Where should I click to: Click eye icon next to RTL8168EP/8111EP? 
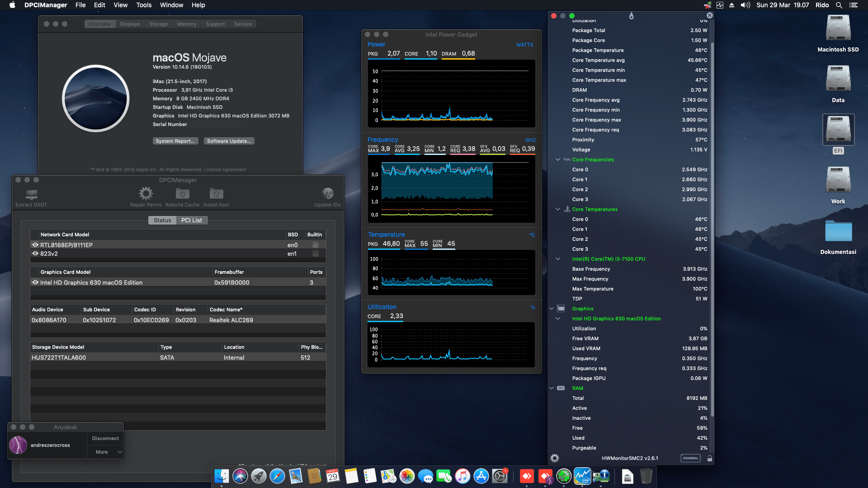point(35,245)
